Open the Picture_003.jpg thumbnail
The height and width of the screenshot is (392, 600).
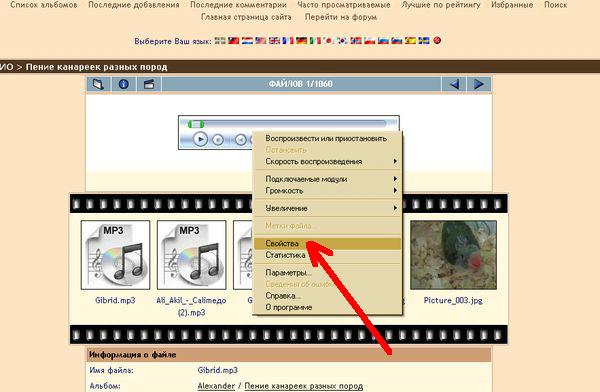453,255
